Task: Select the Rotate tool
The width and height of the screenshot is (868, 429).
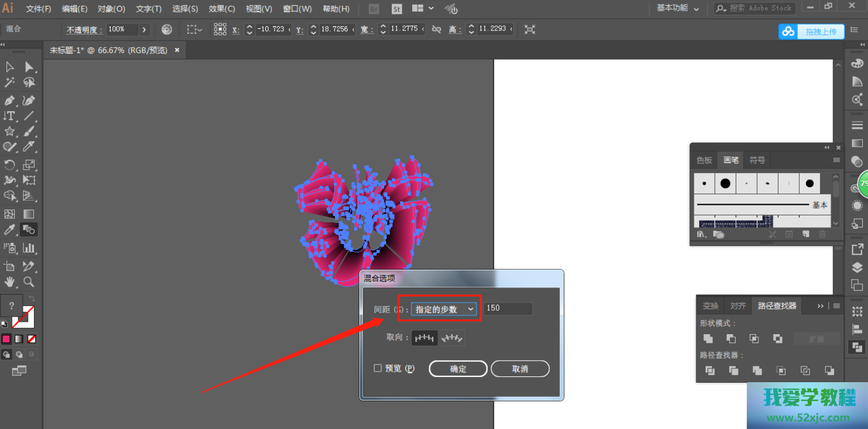Action: pyautogui.click(x=10, y=165)
